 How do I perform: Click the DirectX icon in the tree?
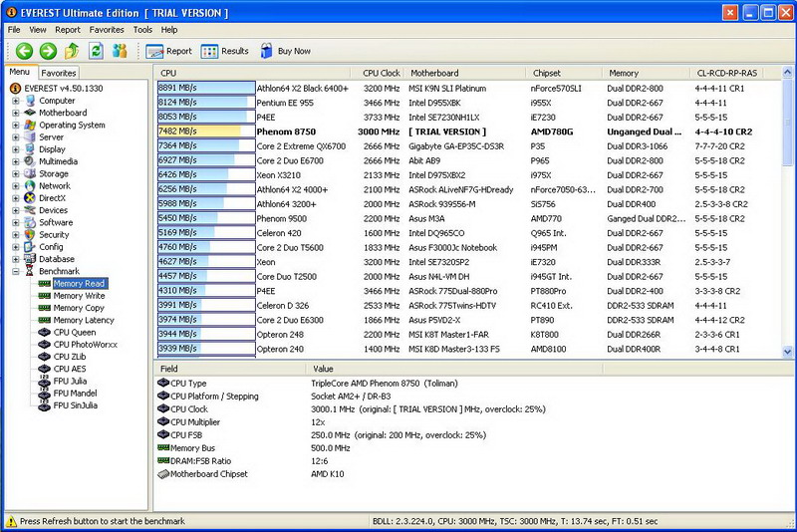coord(30,198)
